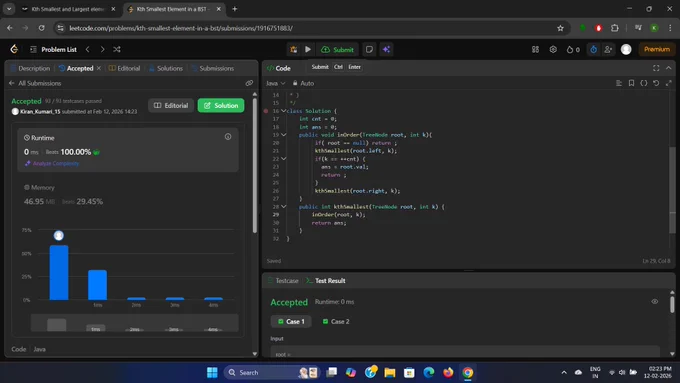Open a new browser tab
This screenshot has height=383, width=680.
235,9
